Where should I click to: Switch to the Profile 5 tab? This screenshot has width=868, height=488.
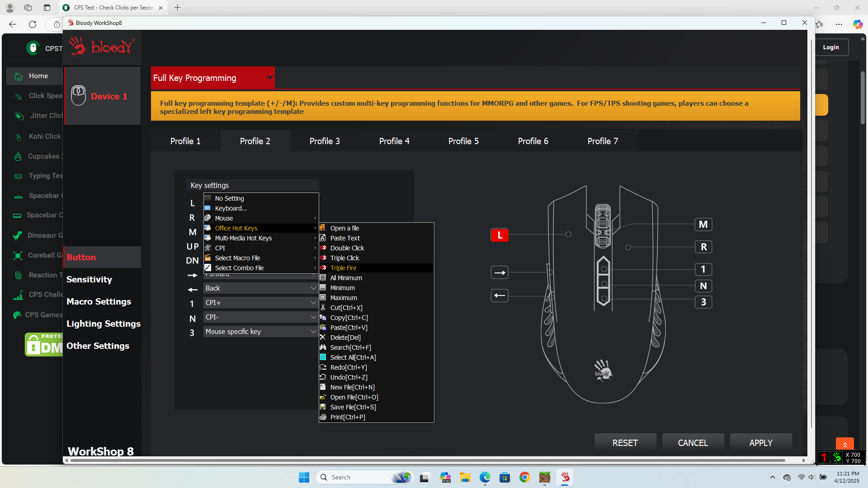[463, 141]
